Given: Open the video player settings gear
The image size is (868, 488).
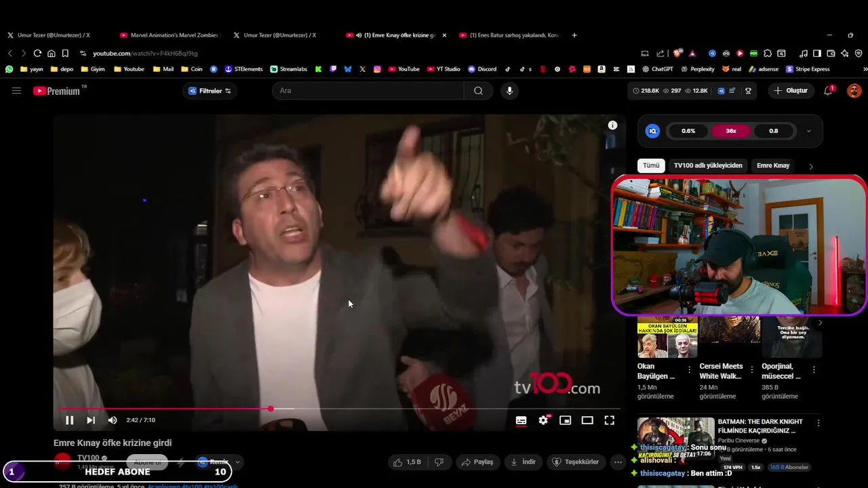Looking at the screenshot, I should click(x=543, y=420).
